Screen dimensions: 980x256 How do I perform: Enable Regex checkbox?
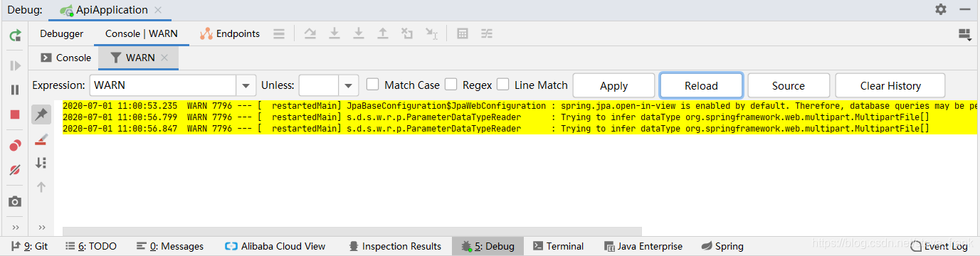click(x=451, y=85)
